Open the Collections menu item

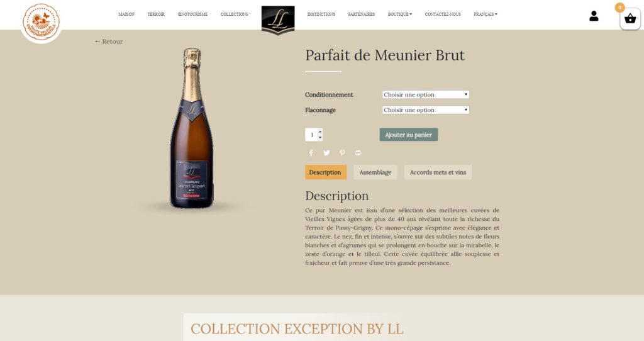(234, 14)
